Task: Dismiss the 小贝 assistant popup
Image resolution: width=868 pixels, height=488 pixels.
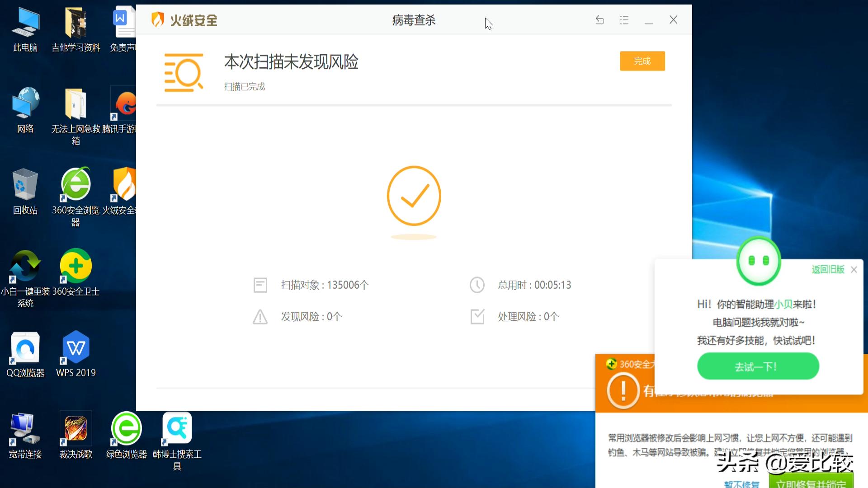Action: [854, 269]
